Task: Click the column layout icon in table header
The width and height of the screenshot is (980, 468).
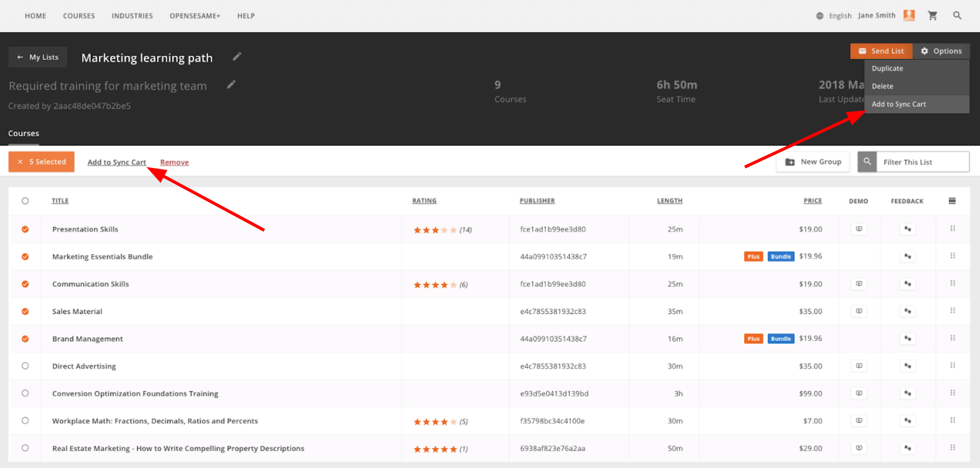Action: [952, 201]
